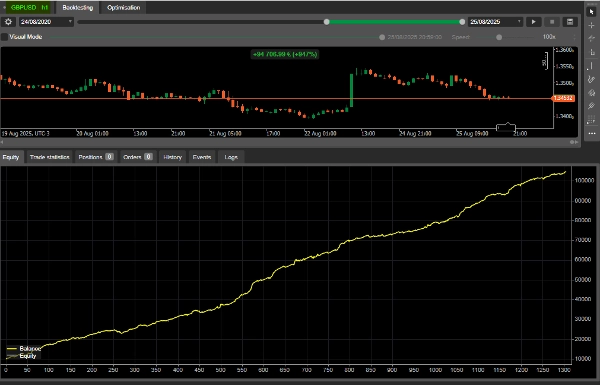Click the Balance legend entry
Screen dimensions: 600x385
point(24,349)
